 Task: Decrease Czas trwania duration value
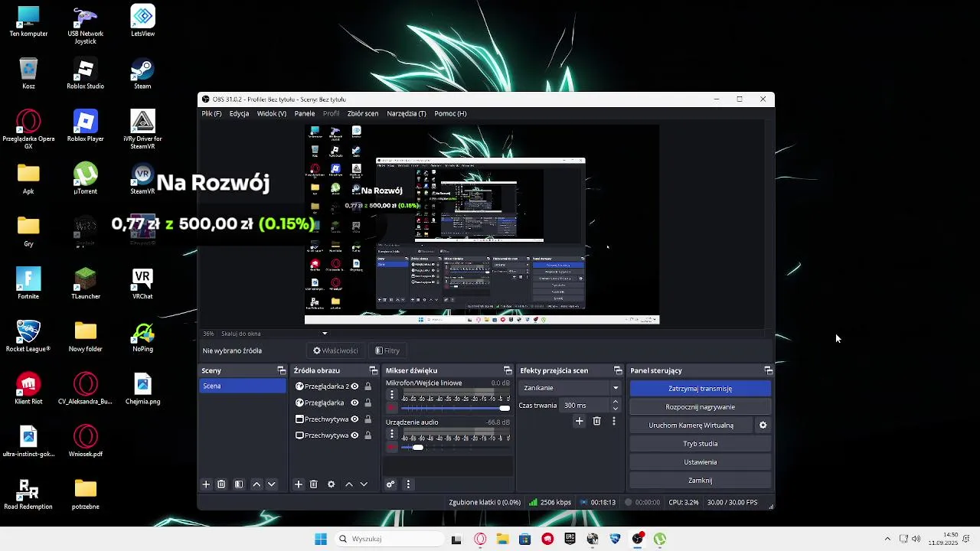pos(615,409)
